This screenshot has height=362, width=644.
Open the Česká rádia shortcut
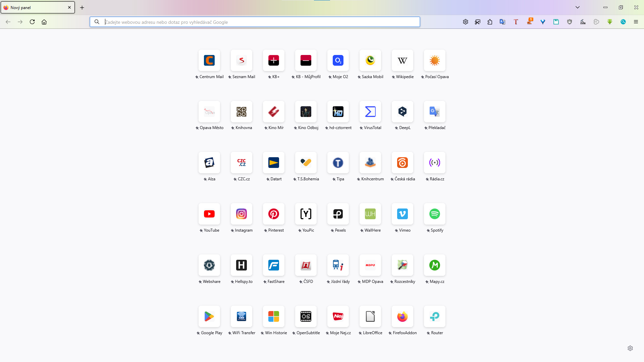pos(402,163)
